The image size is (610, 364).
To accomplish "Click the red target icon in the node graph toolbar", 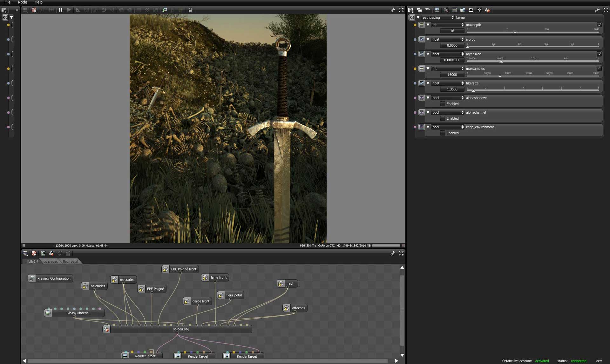I will point(34,253).
